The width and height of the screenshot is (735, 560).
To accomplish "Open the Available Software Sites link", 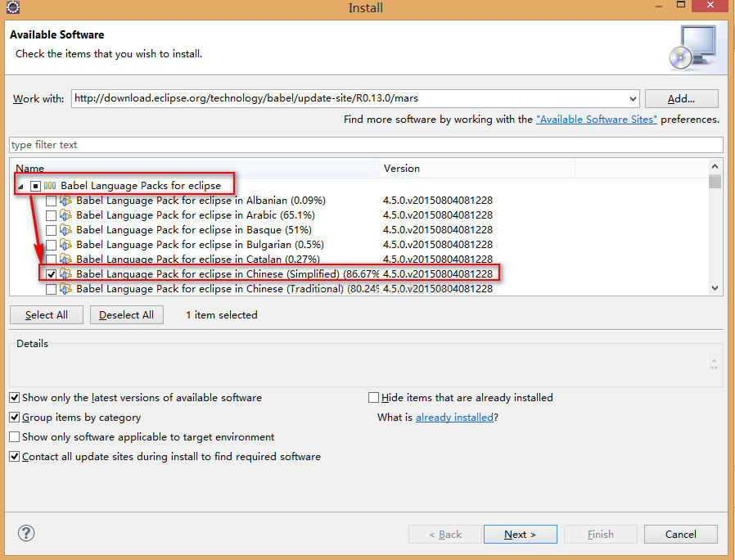I will click(596, 120).
